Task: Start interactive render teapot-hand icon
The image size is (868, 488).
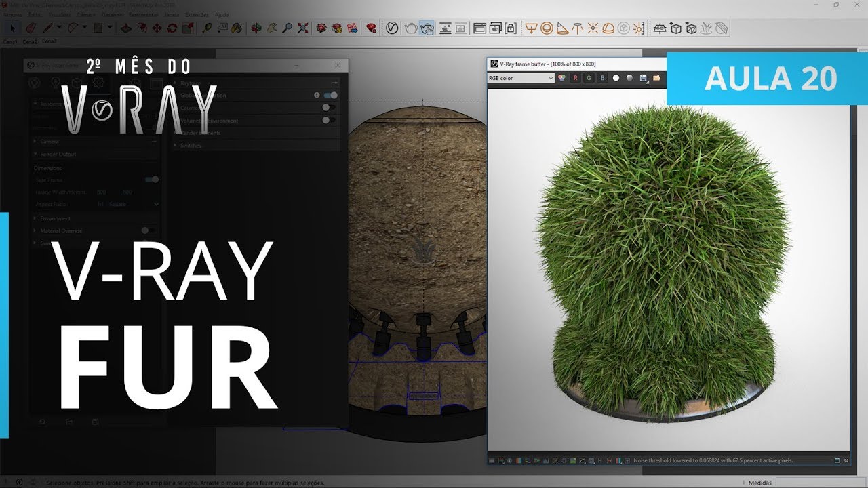Action: [x=427, y=28]
